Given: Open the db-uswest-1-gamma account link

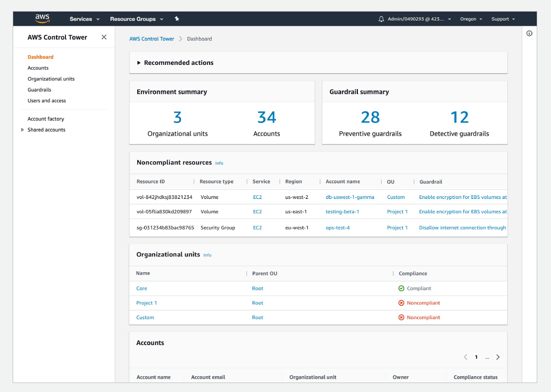Looking at the screenshot, I should pyautogui.click(x=349, y=197).
